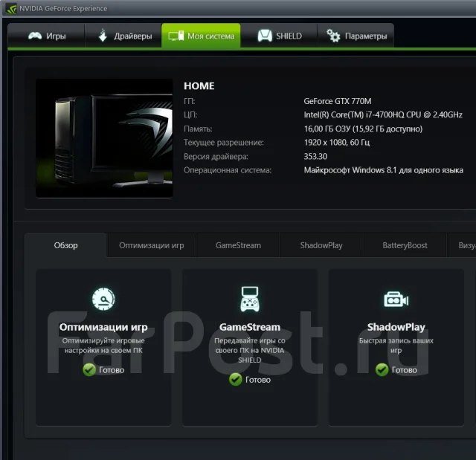The image size is (476, 460).
Task: Click the ЦП label
Action: click(x=190, y=114)
